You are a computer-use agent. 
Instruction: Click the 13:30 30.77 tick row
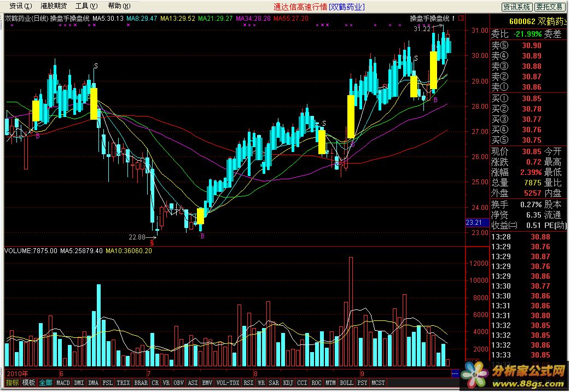[521, 286]
